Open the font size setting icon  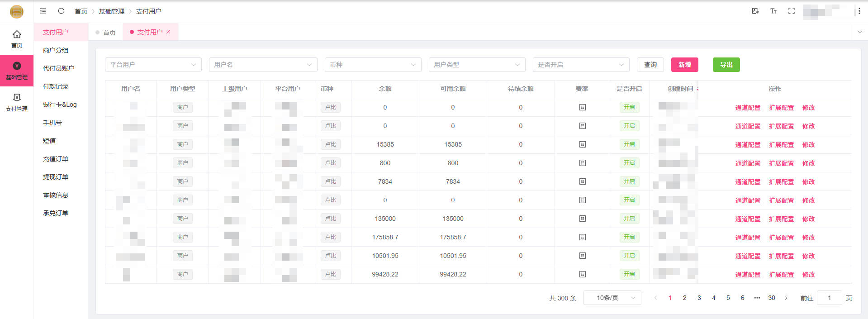pos(773,11)
